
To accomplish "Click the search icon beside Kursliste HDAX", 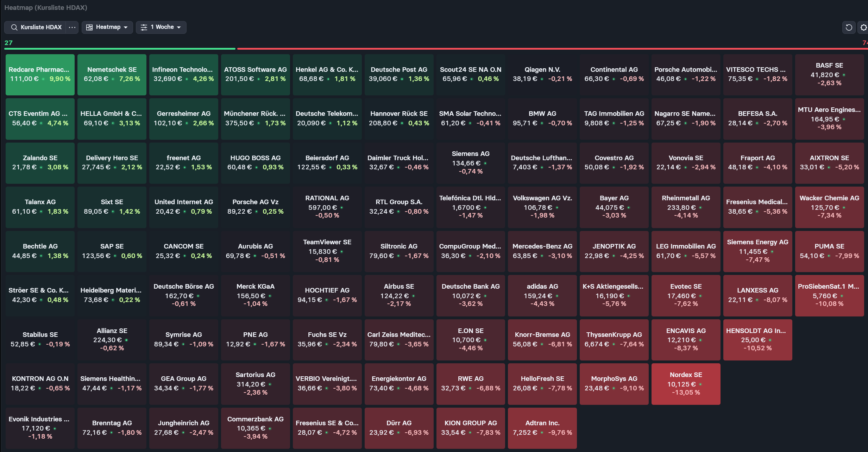I will (14, 27).
